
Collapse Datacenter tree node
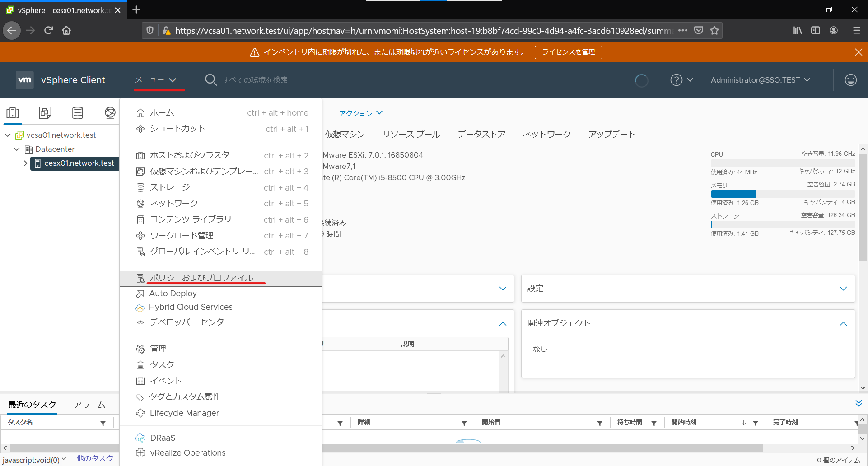pos(17,149)
